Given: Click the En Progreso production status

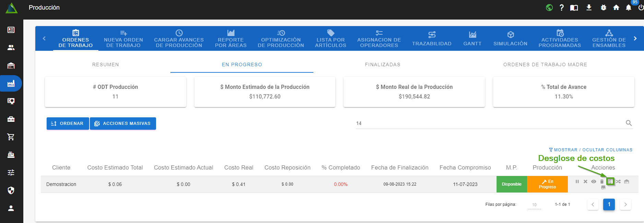Looking at the screenshot, I should 547,184.
